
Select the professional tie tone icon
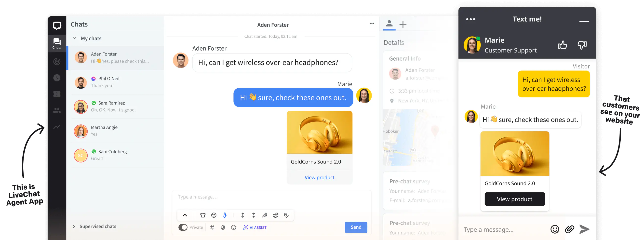pyautogui.click(x=225, y=215)
